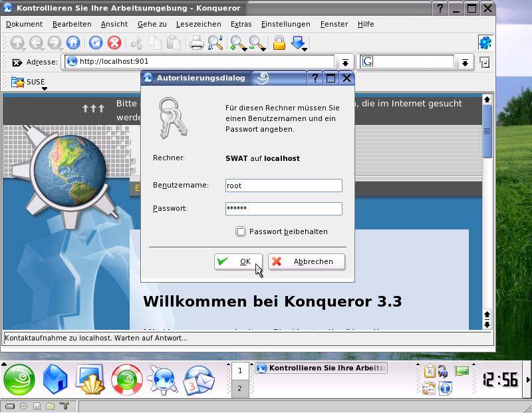Open the Home page via the house icon

point(73,43)
